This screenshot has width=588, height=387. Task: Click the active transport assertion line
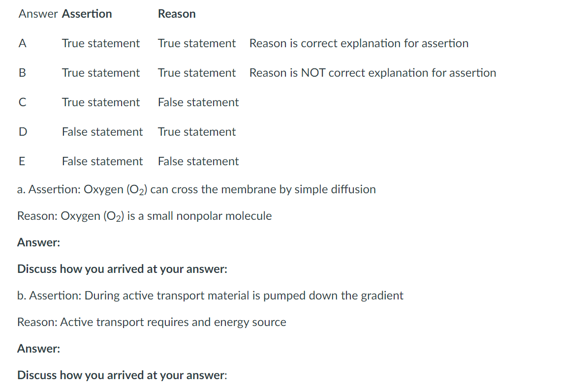pyautogui.click(x=210, y=296)
